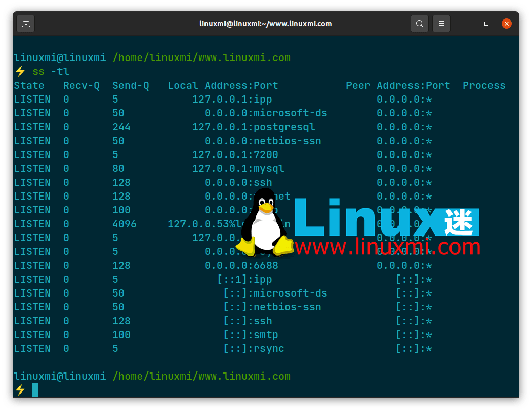Click the 'ss -tl' command text
The height and width of the screenshot is (412, 532).
pyautogui.click(x=51, y=72)
